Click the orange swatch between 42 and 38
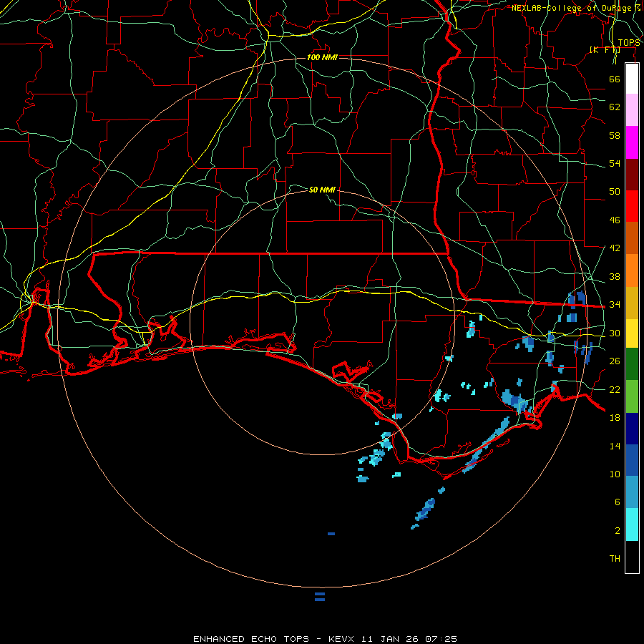Screen dimensions: 644x644 coord(632,270)
